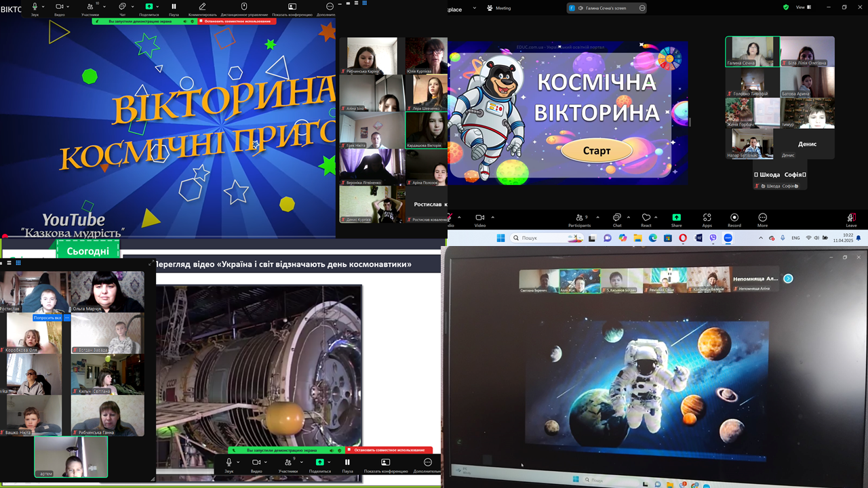Click ENG language indicator in tray
868x488 pixels.
coord(796,238)
